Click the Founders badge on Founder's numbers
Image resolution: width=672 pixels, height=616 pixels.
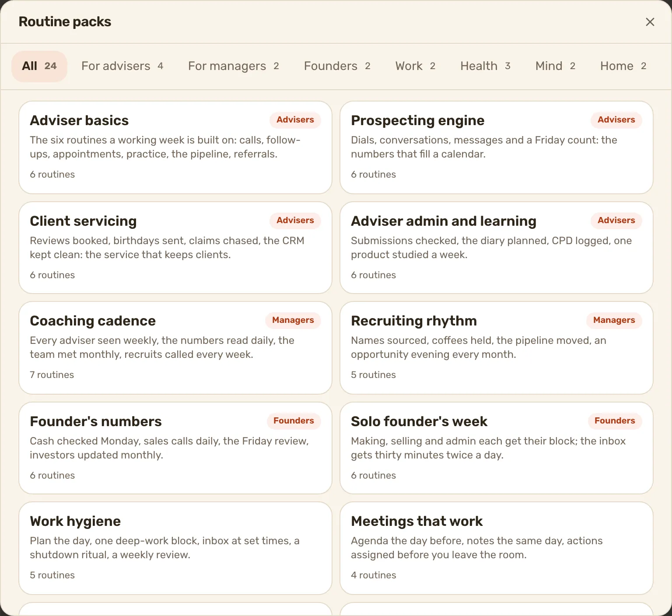(x=294, y=421)
